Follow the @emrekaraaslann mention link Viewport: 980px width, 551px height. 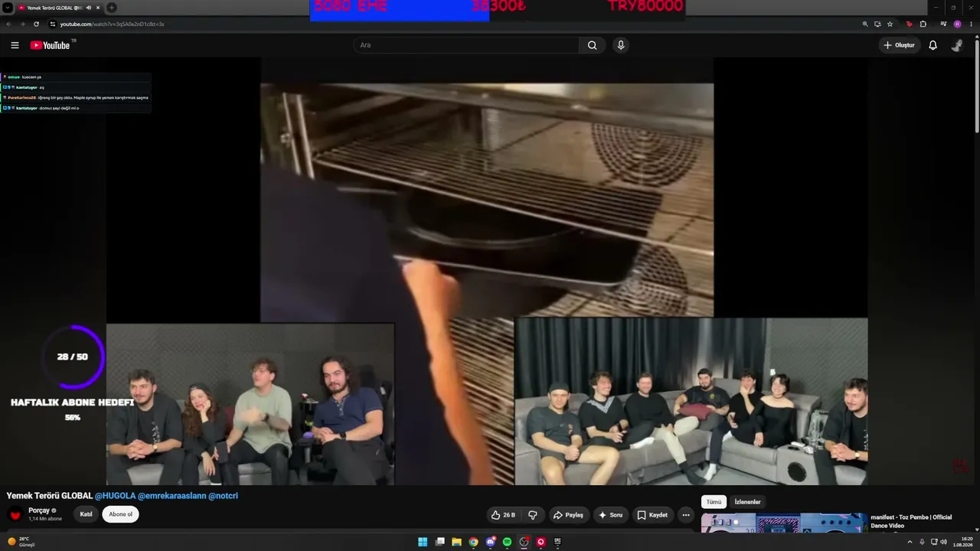point(171,496)
